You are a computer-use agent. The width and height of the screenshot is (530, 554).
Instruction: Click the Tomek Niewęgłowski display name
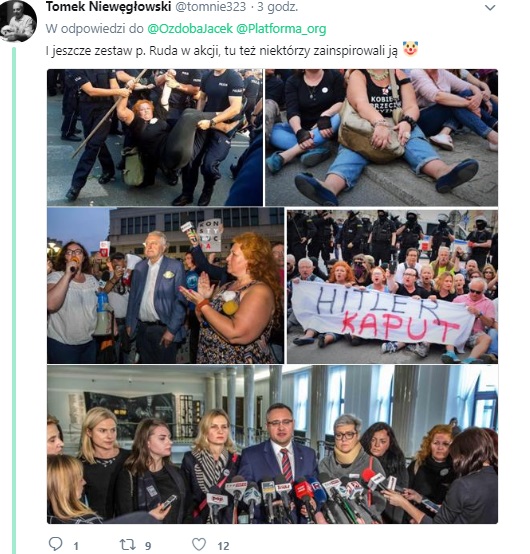108,7
